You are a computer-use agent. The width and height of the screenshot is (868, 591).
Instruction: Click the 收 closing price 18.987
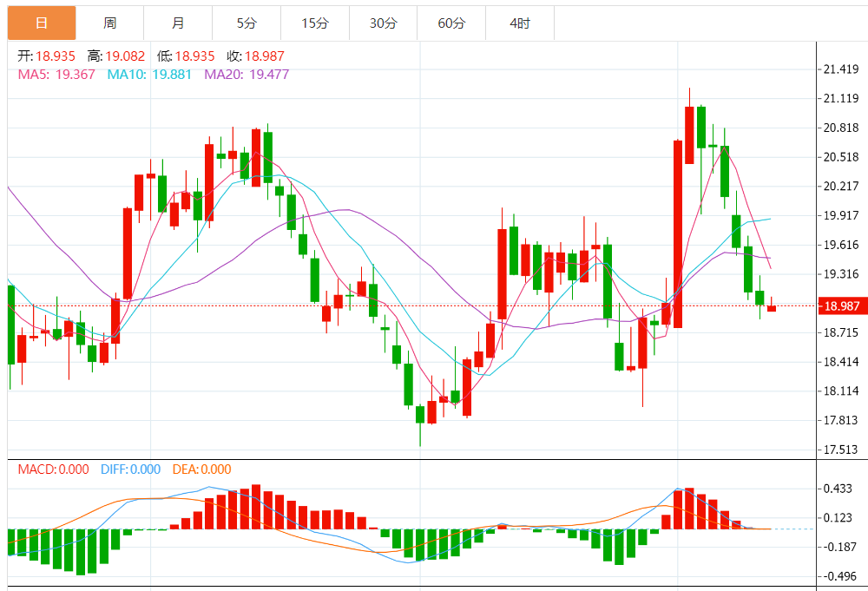click(265, 56)
